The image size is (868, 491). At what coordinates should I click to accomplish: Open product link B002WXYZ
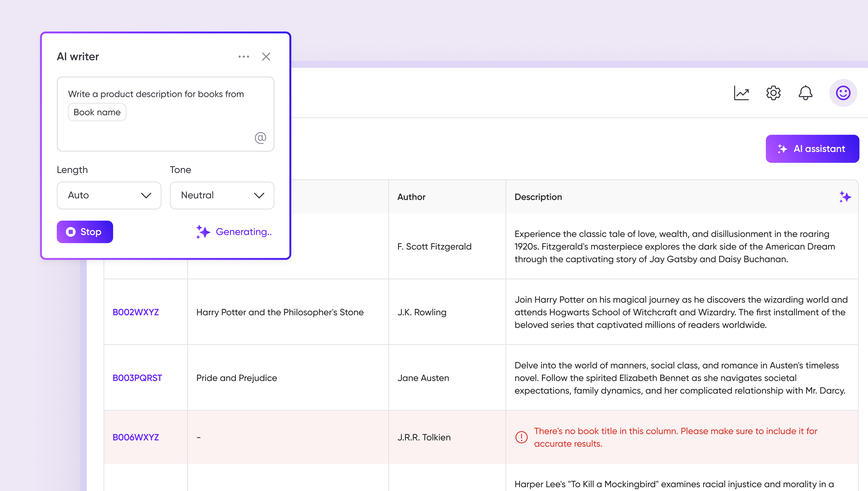(136, 312)
